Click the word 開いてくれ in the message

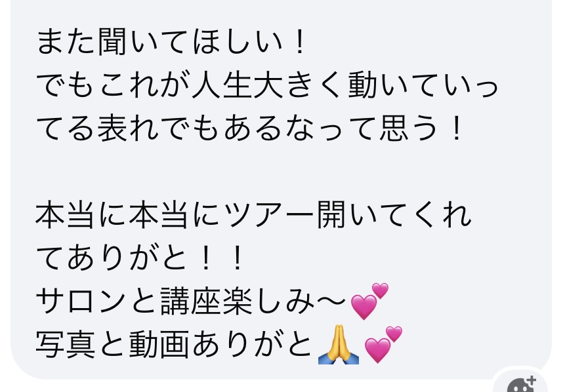coord(394,215)
